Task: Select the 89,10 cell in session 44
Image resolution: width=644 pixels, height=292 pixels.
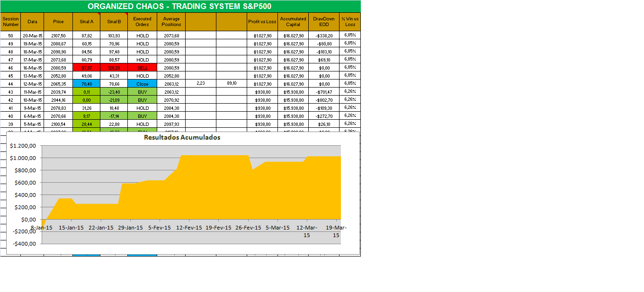Action: click(232, 84)
